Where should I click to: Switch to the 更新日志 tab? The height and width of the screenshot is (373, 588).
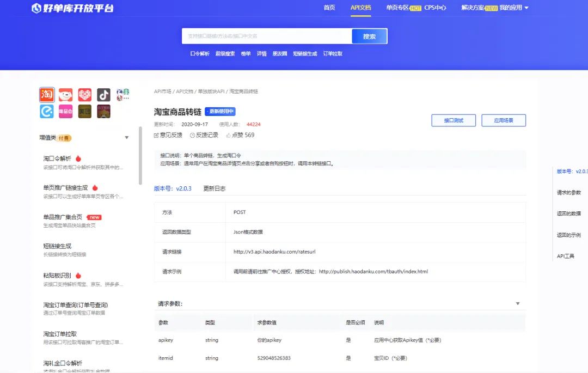(214, 188)
